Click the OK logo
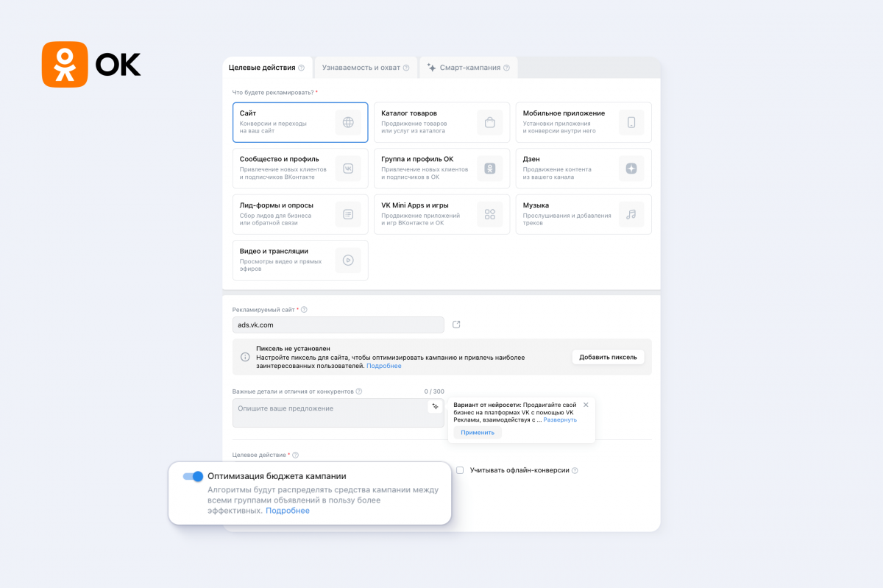883x588 pixels. (x=91, y=65)
